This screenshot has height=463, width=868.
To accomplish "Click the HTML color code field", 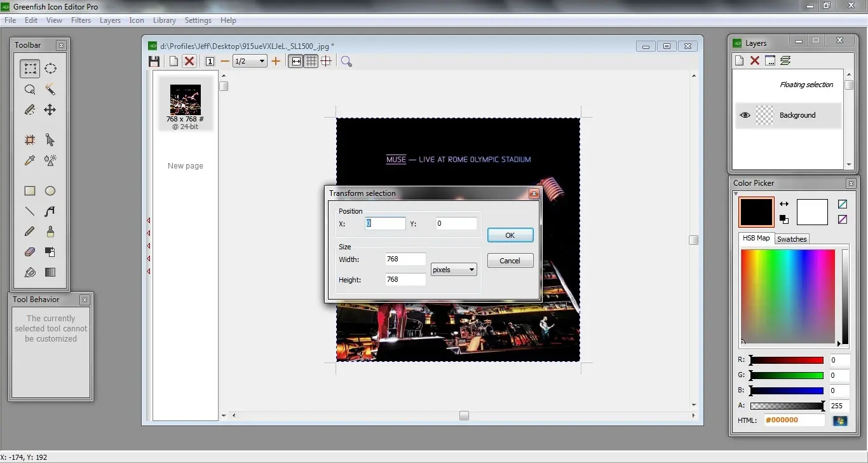I will point(794,420).
